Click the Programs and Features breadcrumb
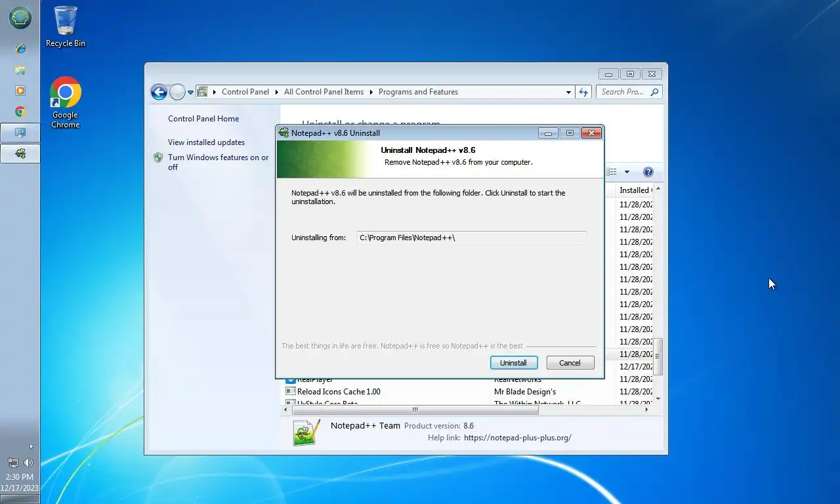Image resolution: width=840 pixels, height=504 pixels. [418, 92]
